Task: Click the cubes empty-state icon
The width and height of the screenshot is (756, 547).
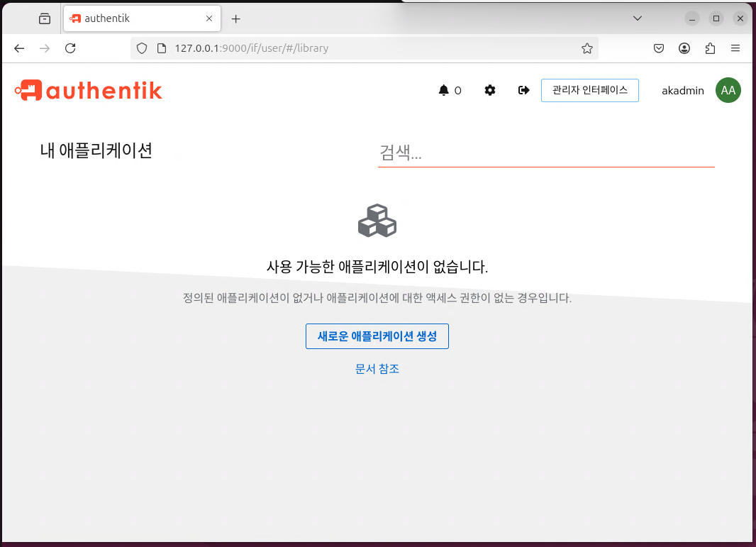Action: point(377,221)
